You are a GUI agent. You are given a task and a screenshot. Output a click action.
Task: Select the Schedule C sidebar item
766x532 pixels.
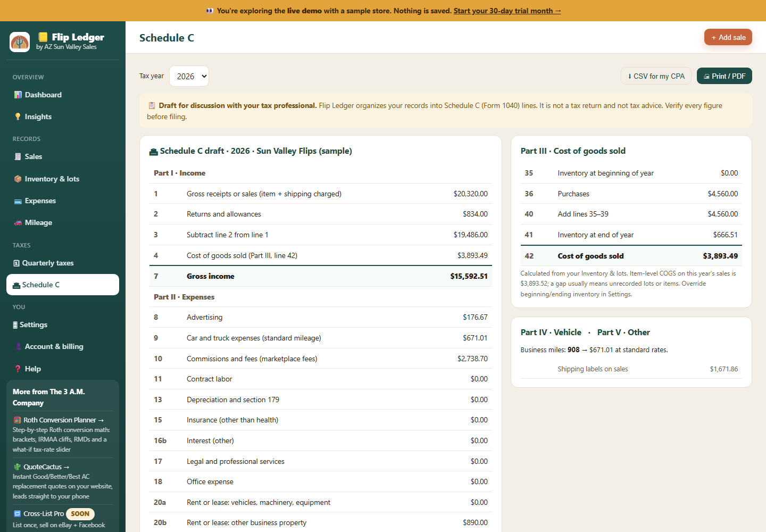pos(63,285)
